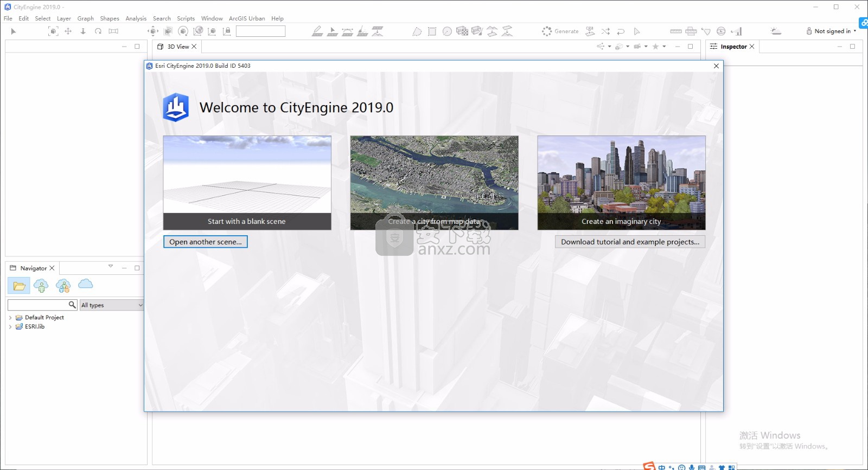
Task: Select the Navigator tab
Action: [x=33, y=268]
